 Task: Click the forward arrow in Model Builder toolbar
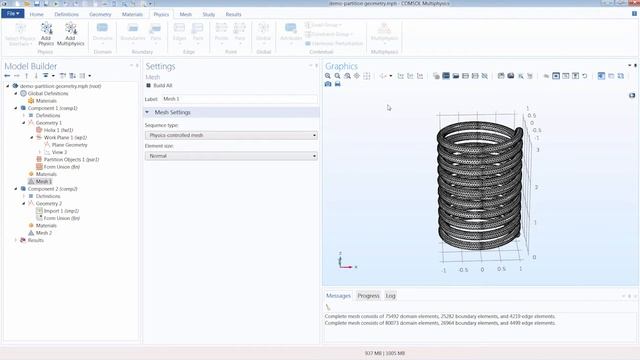17,76
